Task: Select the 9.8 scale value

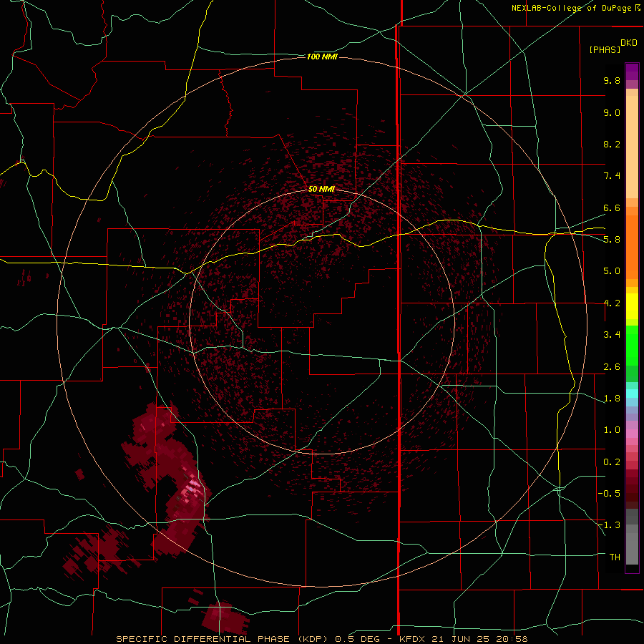Action: tap(612, 80)
